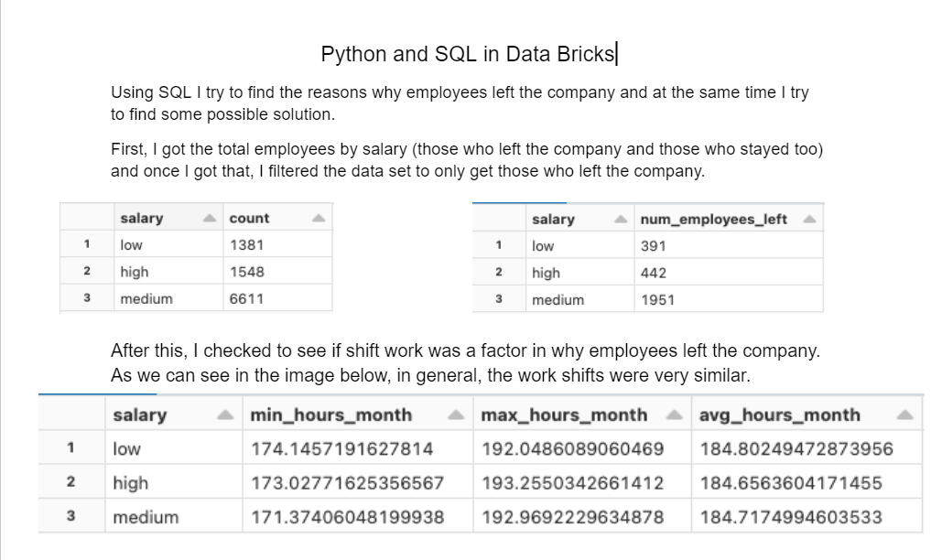Click the count column header label
Screen dimensions: 931x560
[x=249, y=219]
